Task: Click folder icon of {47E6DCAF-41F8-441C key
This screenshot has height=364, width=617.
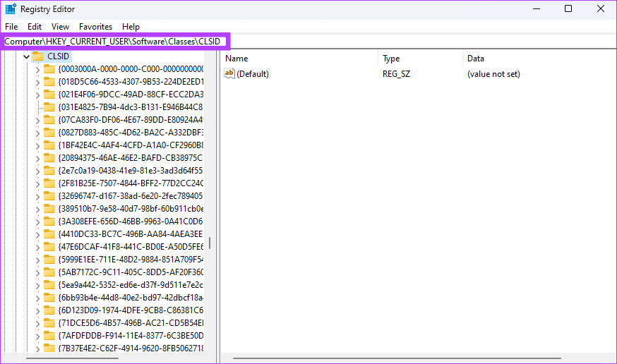Action: pyautogui.click(x=49, y=246)
